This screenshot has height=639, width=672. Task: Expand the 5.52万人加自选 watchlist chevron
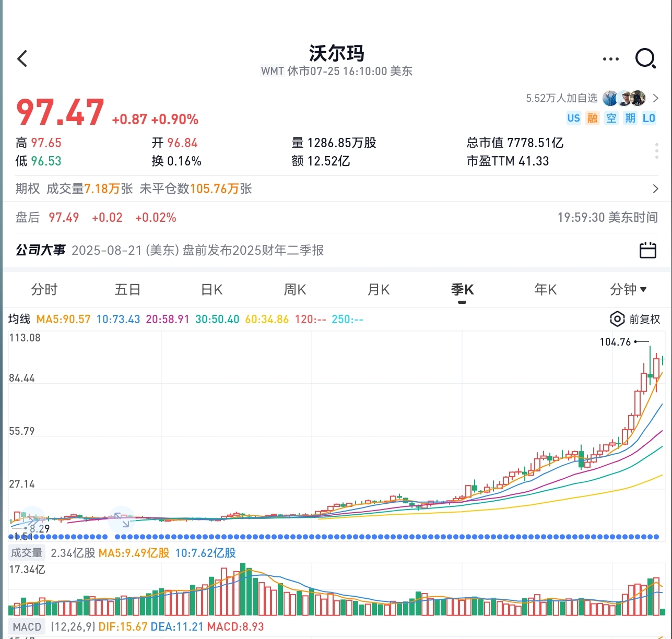click(x=655, y=98)
